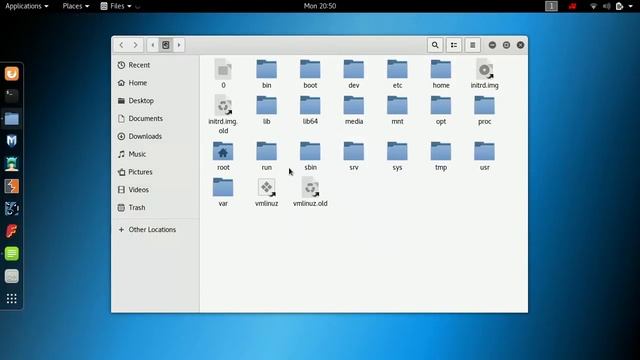Go to Home in the sidebar
The height and width of the screenshot is (360, 640).
click(156, 83)
